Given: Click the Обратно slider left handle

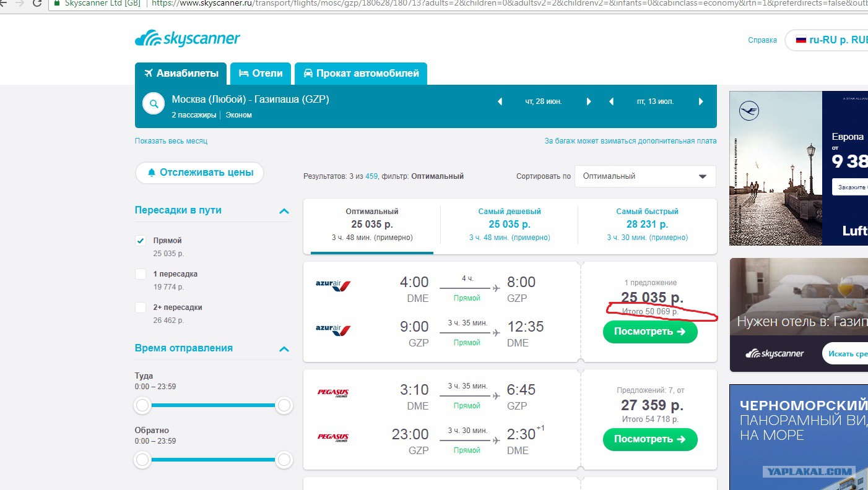Looking at the screenshot, I should coord(142,460).
